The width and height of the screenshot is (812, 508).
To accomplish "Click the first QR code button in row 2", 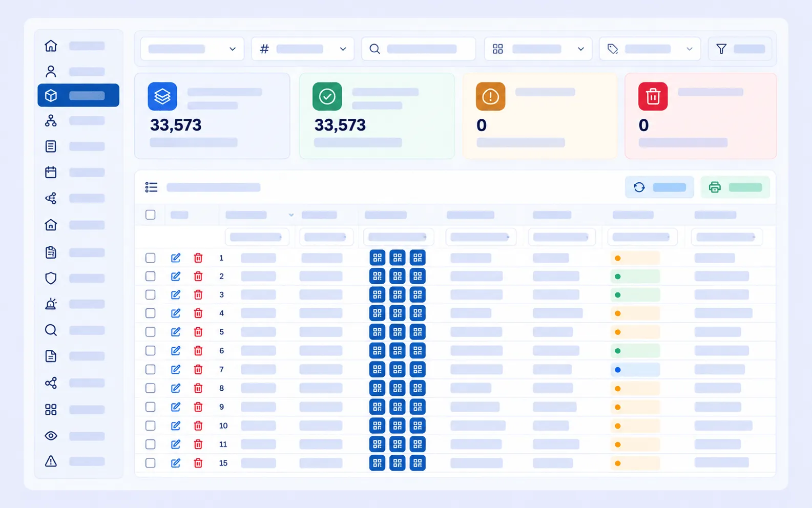I will (x=377, y=276).
